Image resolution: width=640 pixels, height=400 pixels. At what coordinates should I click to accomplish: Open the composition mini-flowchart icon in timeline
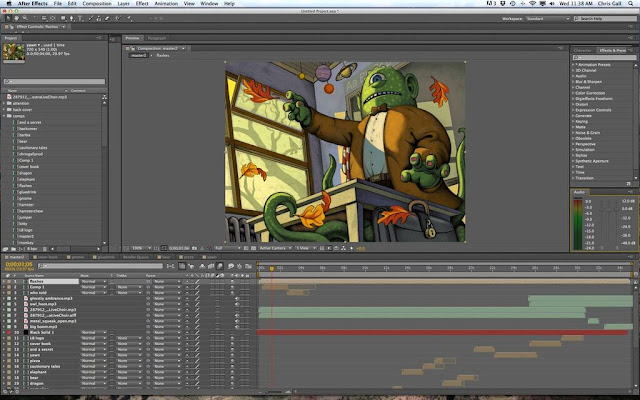[x=171, y=266]
